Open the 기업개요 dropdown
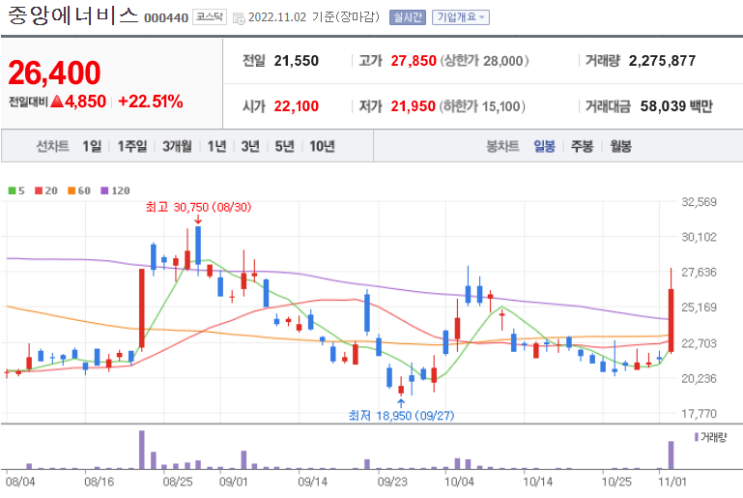This screenshot has width=743, height=498. [461, 18]
